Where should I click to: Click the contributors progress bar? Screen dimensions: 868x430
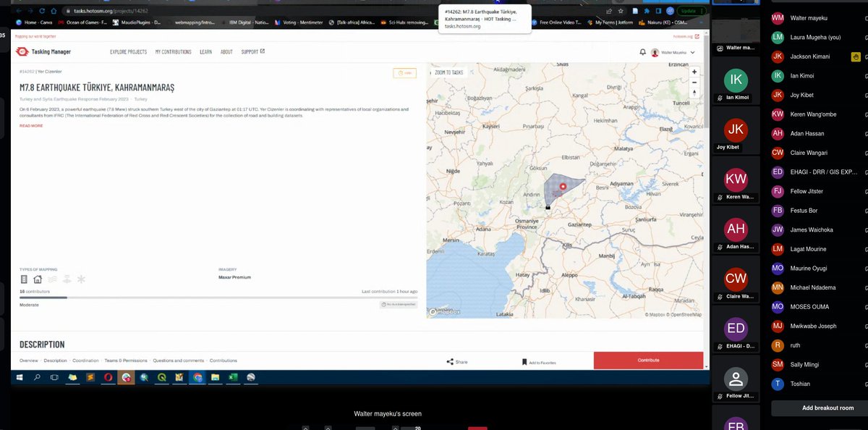coord(87,297)
